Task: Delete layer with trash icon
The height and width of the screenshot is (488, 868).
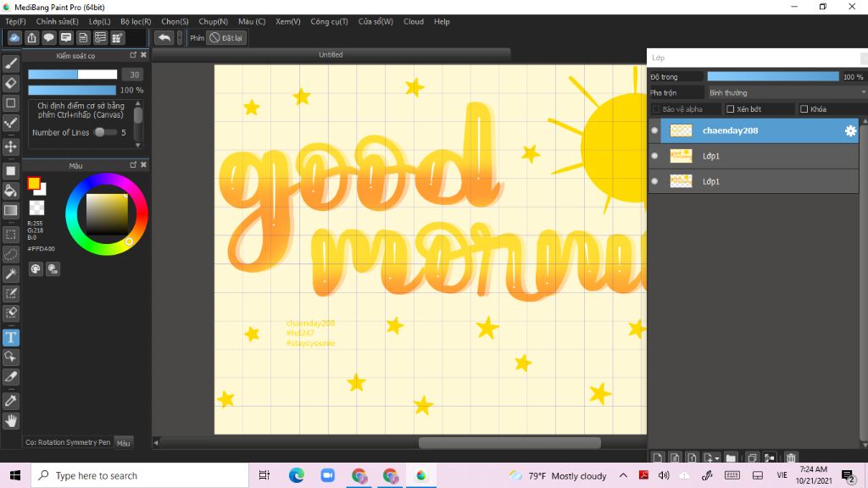Action: pos(791,457)
